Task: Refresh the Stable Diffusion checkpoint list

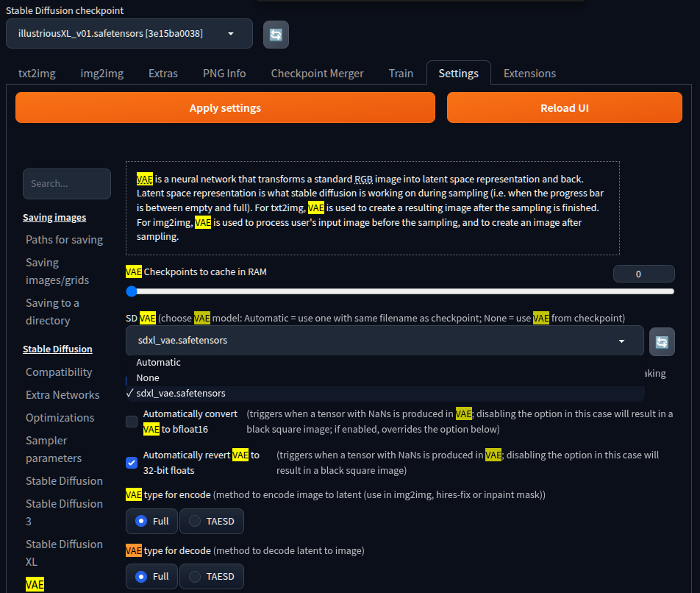Action: [276, 35]
